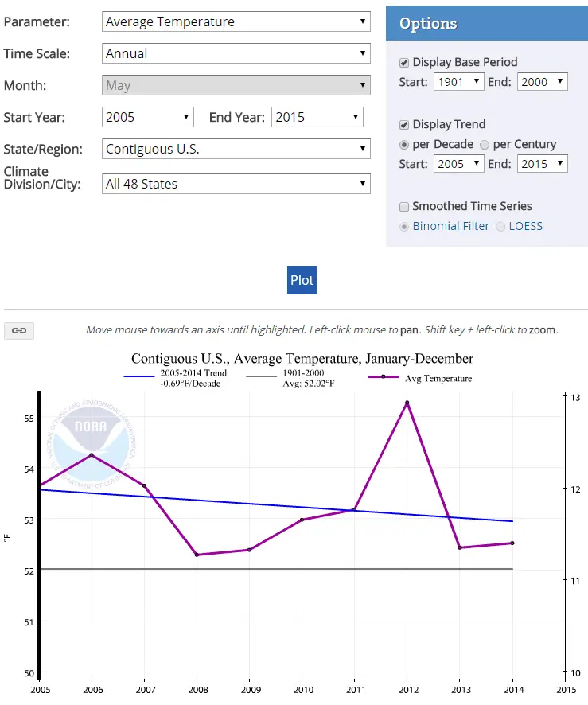Disable the Display Trend checkbox

pyautogui.click(x=405, y=124)
